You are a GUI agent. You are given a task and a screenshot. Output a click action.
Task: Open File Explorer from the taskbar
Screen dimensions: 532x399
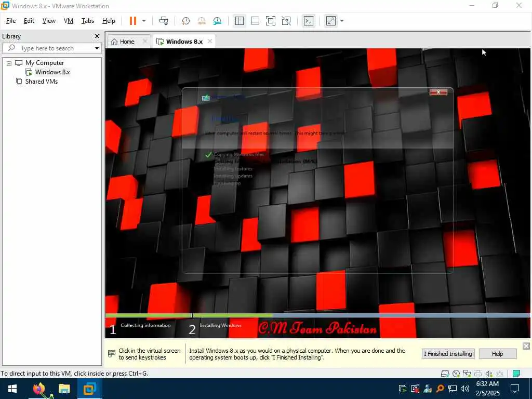64,389
